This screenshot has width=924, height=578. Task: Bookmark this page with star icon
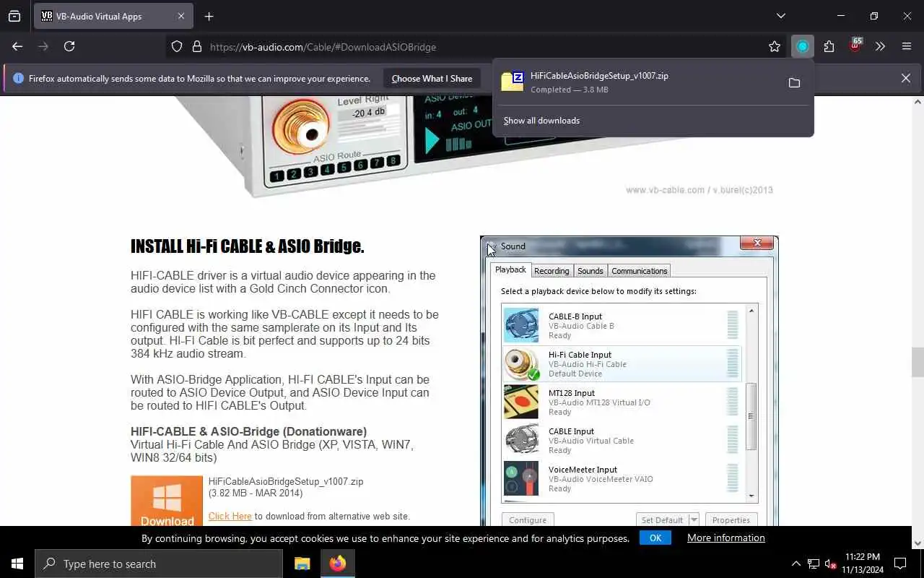pos(775,46)
